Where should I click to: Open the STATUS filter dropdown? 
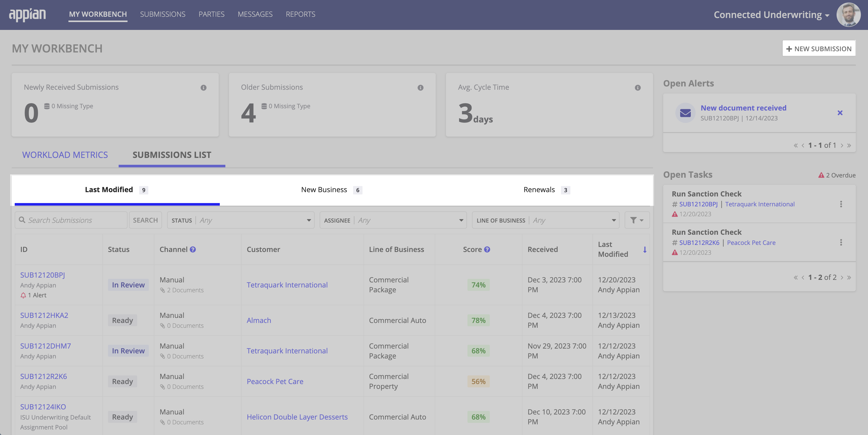point(241,220)
